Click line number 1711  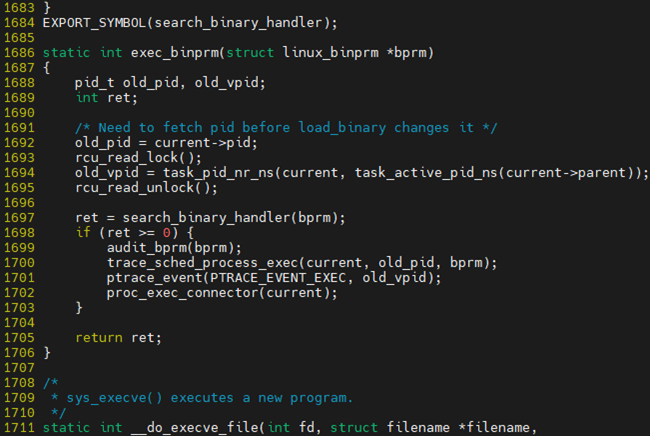tap(19, 427)
